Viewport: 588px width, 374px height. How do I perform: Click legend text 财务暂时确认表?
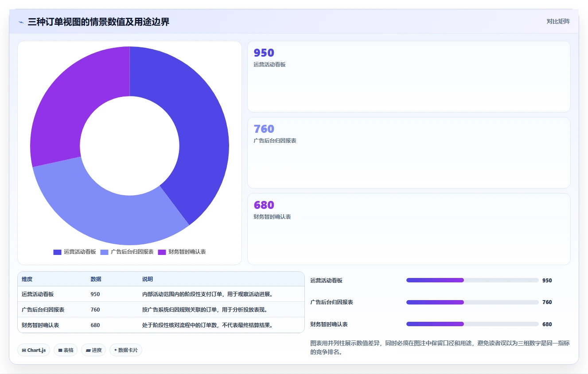pos(187,252)
